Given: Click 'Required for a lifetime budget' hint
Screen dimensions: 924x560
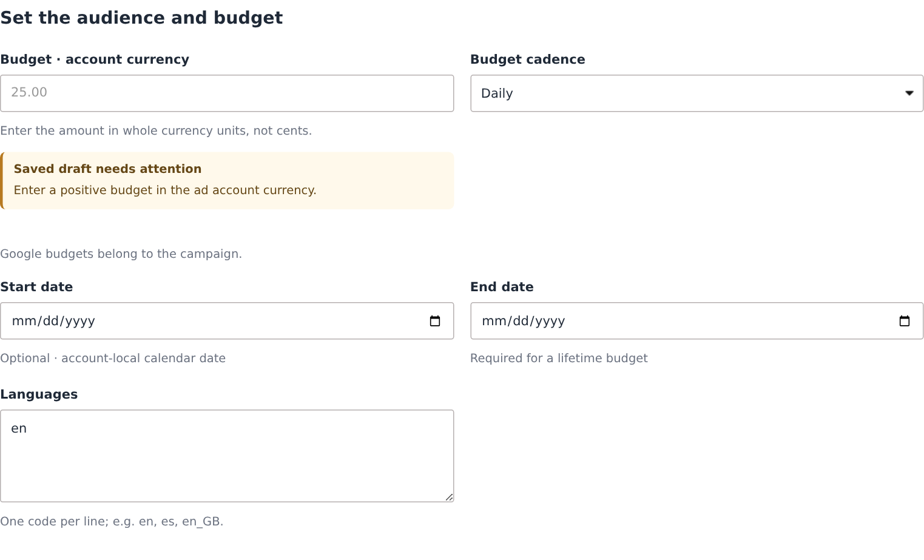Looking at the screenshot, I should pyautogui.click(x=559, y=359).
